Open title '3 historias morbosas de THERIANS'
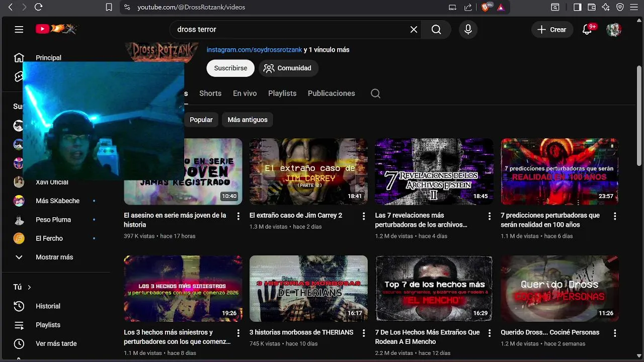644x362 pixels. 301,332
